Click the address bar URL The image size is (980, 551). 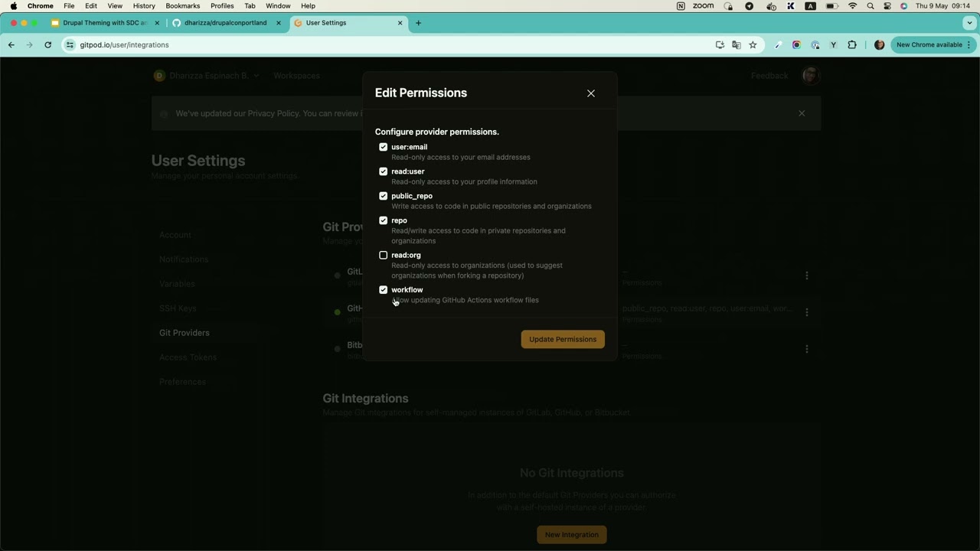[124, 45]
